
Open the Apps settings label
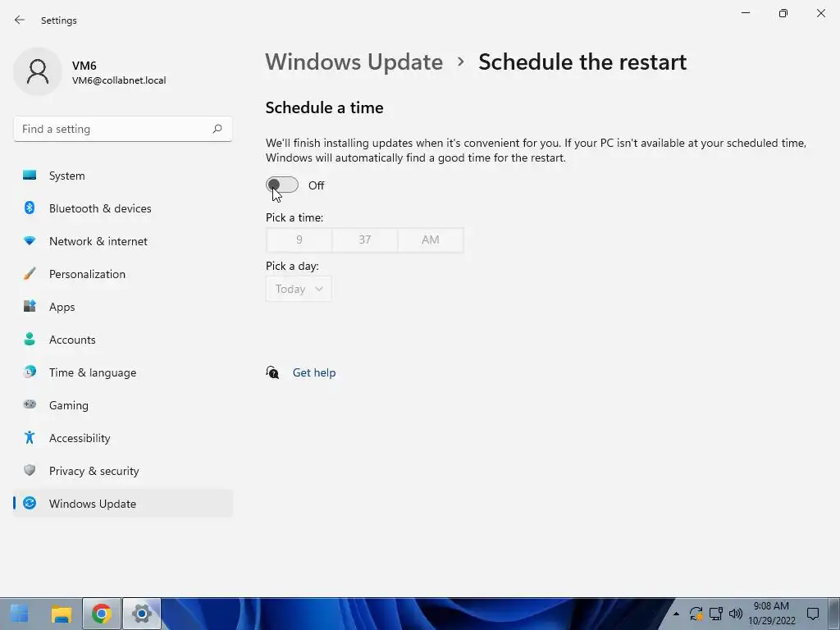coord(62,307)
